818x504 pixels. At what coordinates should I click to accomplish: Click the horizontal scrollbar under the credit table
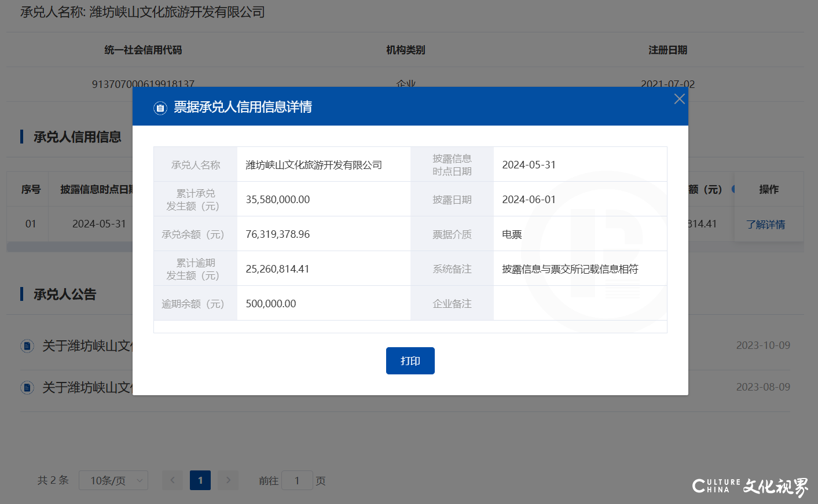69,247
